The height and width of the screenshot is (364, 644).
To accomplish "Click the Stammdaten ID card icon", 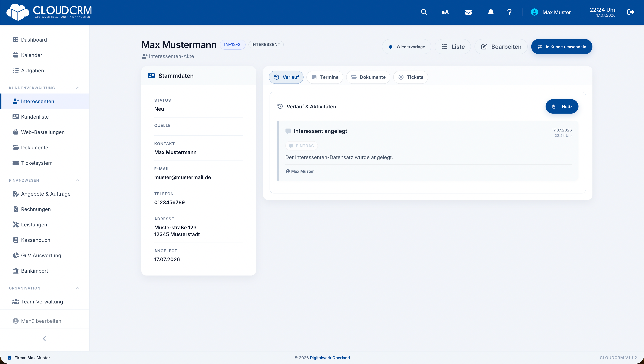I will (151, 76).
